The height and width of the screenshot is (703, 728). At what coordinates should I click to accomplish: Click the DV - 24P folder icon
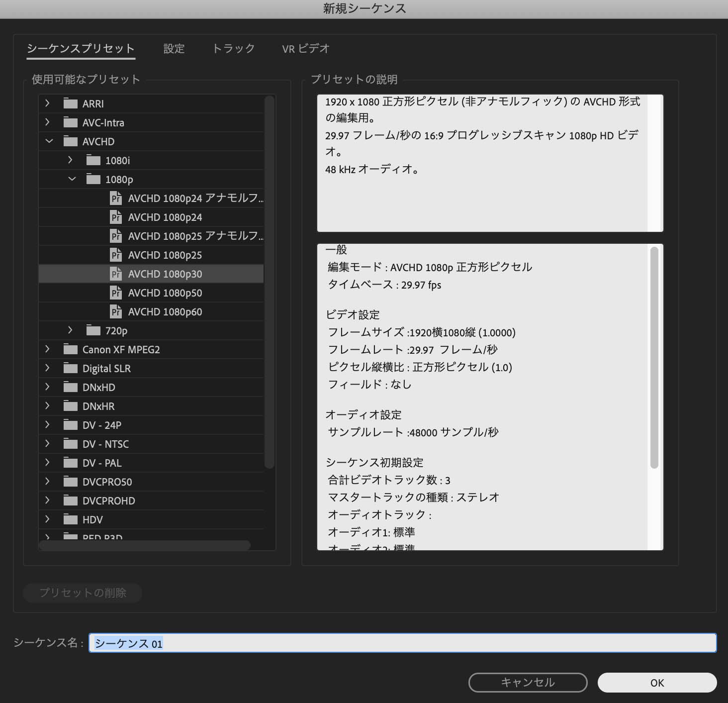pos(71,425)
